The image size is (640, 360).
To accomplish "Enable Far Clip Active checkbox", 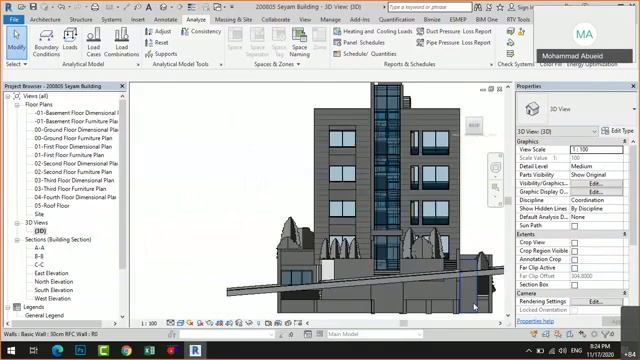I will [x=574, y=268].
